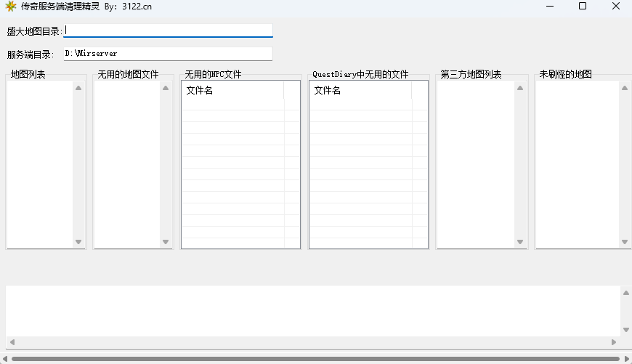
Task: Click 文件名 column header in QuestDiary list
Action: (x=360, y=90)
